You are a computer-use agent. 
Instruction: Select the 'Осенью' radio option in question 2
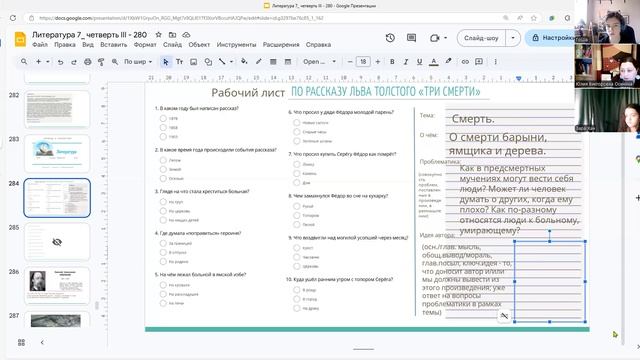163,178
